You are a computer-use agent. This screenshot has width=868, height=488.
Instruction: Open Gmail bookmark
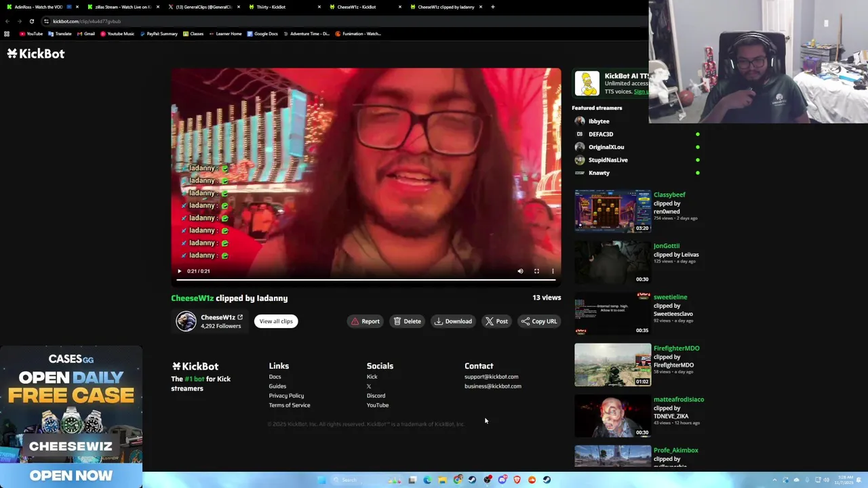click(x=85, y=34)
